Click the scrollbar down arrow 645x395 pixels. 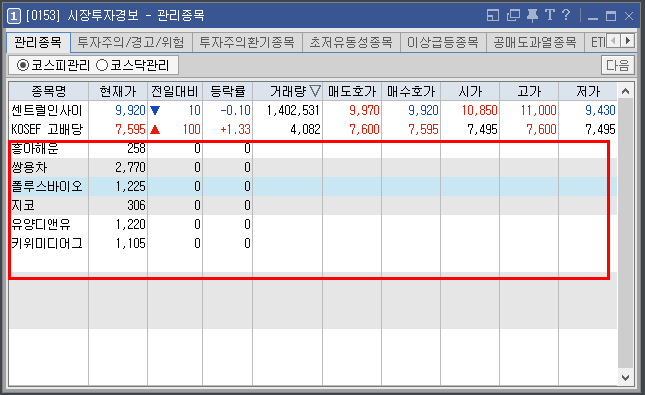pyautogui.click(x=626, y=377)
